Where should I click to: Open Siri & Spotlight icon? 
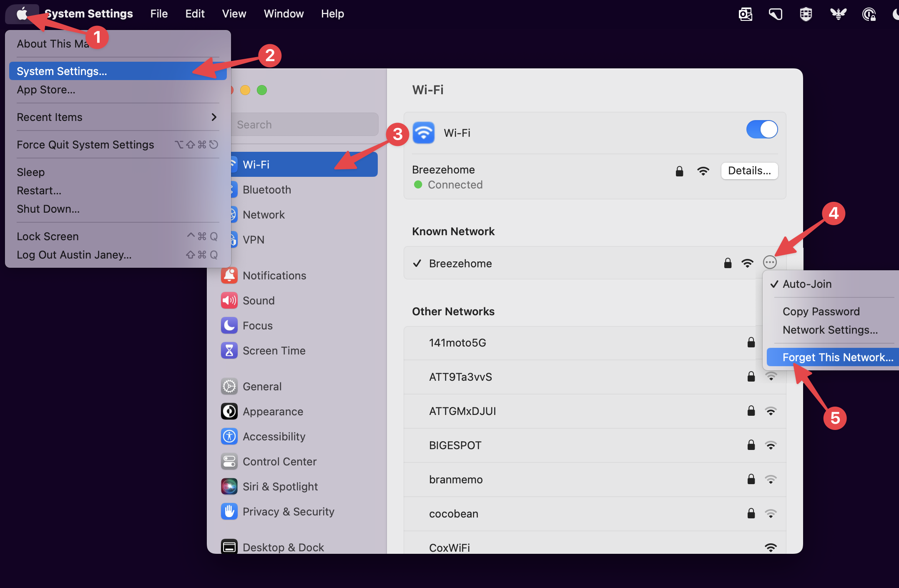point(229,487)
